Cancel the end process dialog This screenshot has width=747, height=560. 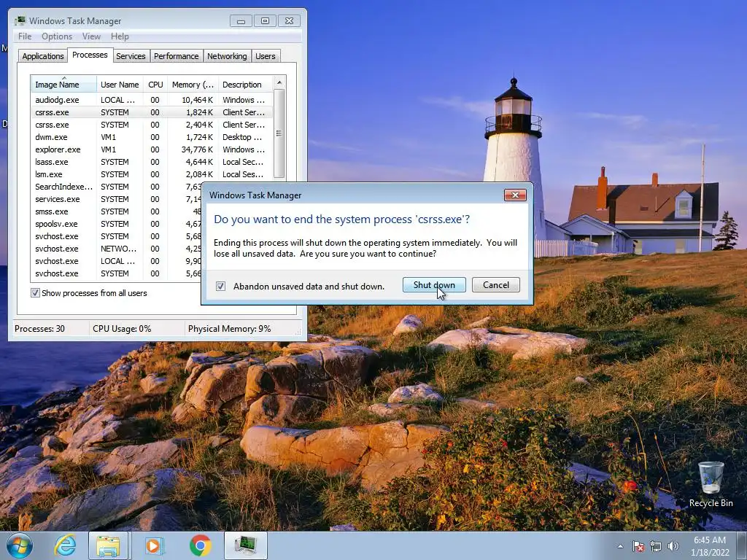click(495, 285)
